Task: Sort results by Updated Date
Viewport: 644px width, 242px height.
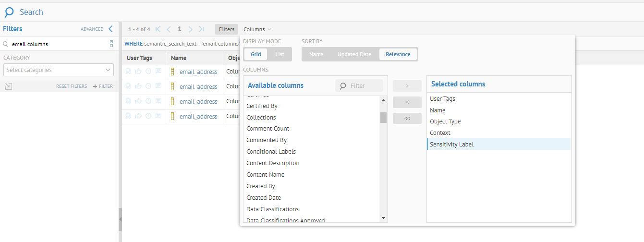Action: click(354, 54)
